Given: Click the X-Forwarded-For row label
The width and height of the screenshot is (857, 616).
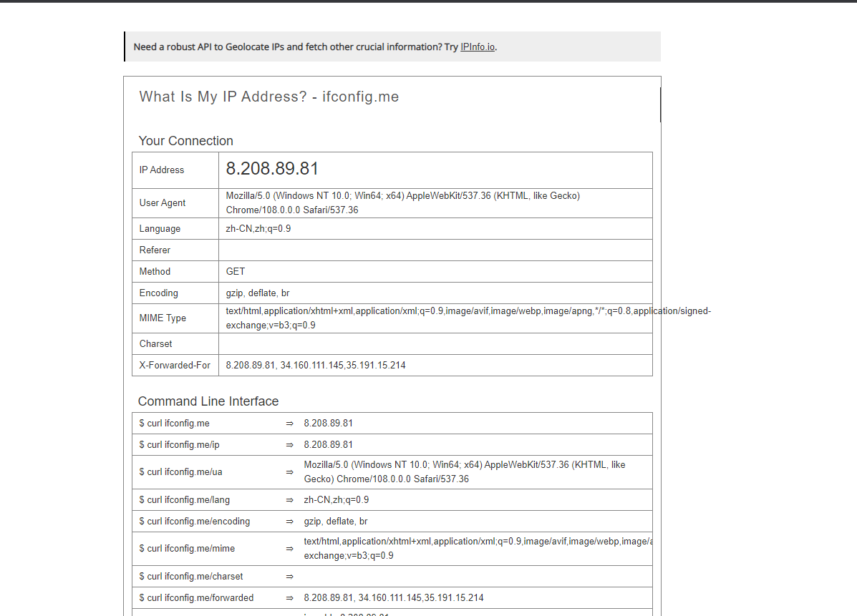Looking at the screenshot, I should point(175,366).
